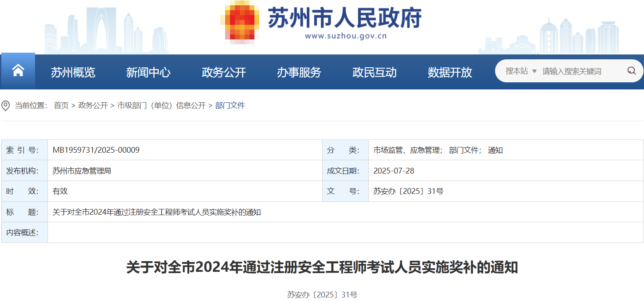Click the magnifier search icon
644x301 pixels.
[632, 71]
